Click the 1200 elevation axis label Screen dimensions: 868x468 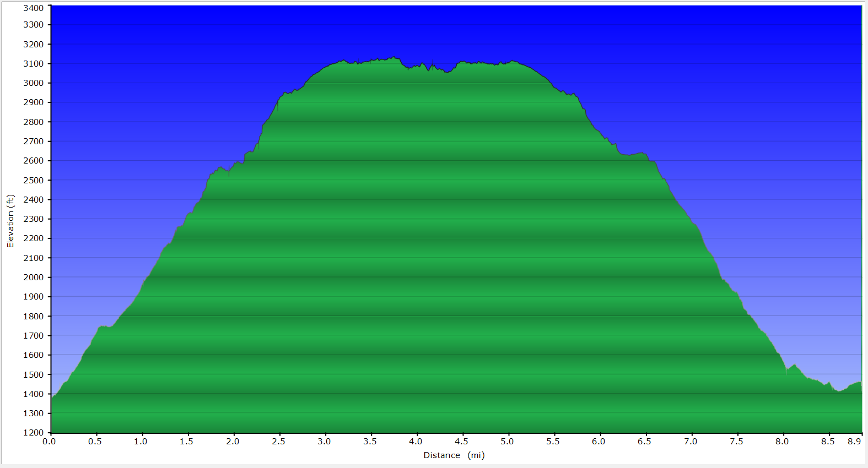coord(33,433)
